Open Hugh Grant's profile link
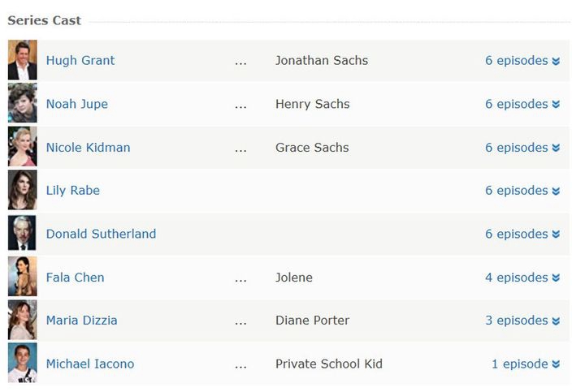This screenshot has height=392, width=572. [80, 61]
